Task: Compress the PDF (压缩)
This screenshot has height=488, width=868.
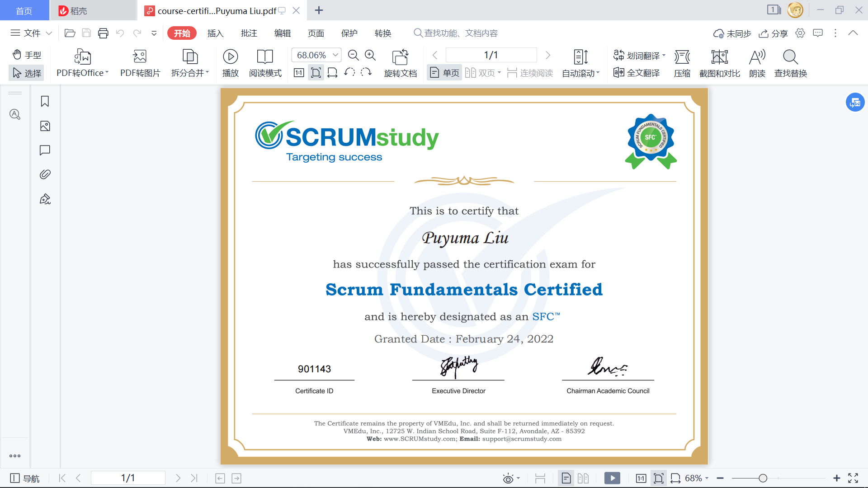Action: click(682, 63)
